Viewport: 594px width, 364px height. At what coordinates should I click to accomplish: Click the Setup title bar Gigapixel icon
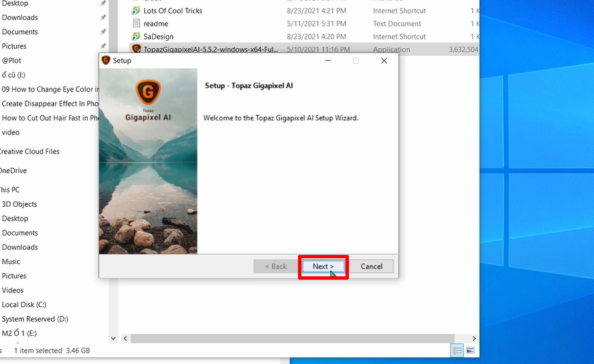106,60
